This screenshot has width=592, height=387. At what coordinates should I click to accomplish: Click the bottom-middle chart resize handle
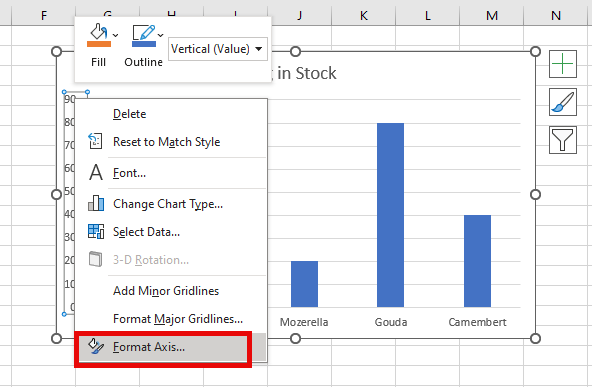coord(296,338)
